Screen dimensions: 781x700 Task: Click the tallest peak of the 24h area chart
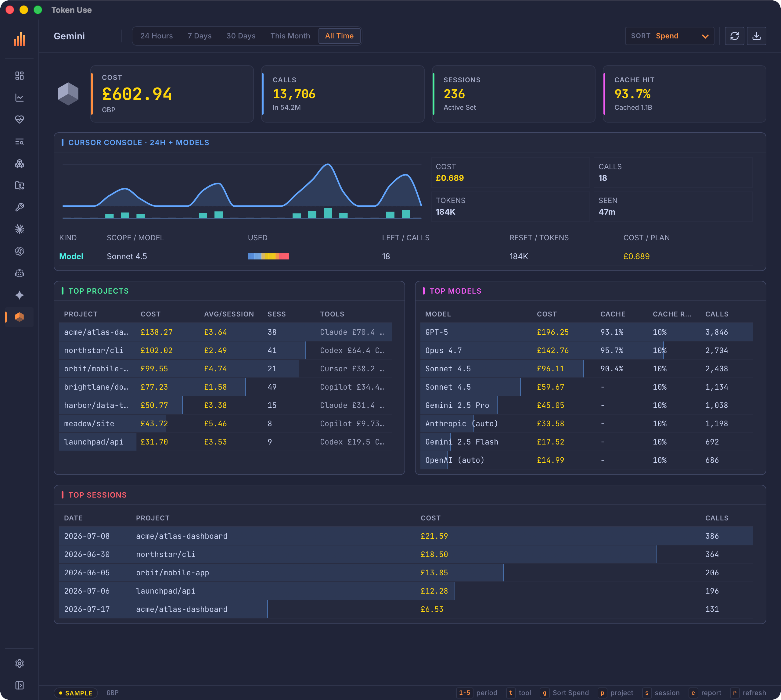(x=328, y=165)
